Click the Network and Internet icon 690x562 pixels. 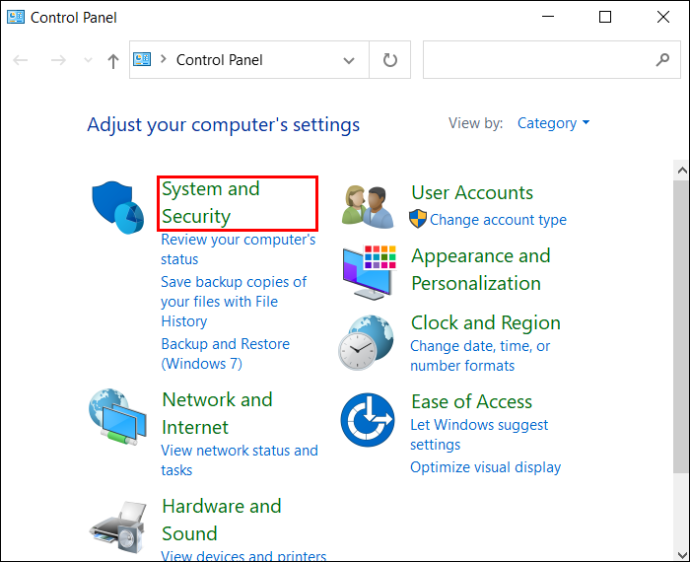click(x=117, y=417)
